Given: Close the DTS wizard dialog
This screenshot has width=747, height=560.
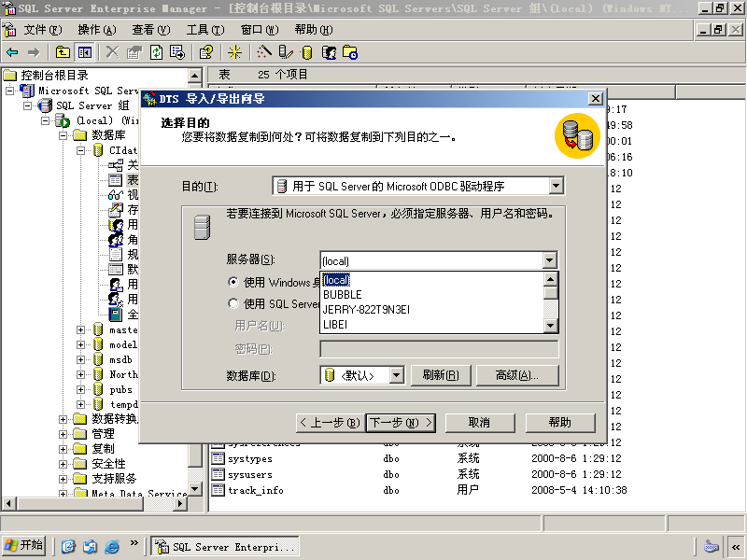Looking at the screenshot, I should 596,99.
